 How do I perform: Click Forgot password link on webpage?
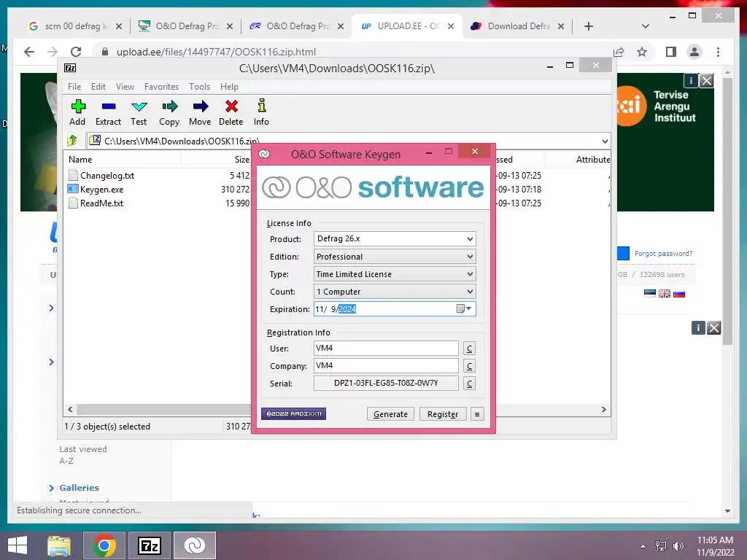coord(664,253)
